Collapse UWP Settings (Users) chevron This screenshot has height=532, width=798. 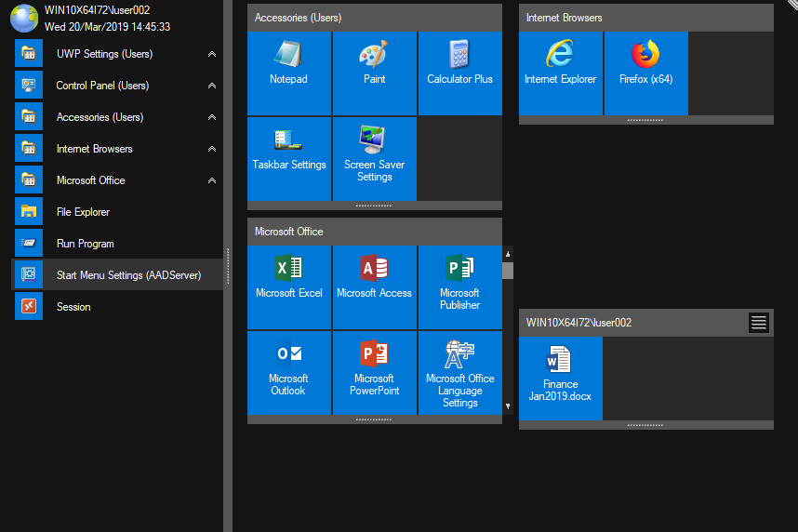click(212, 54)
